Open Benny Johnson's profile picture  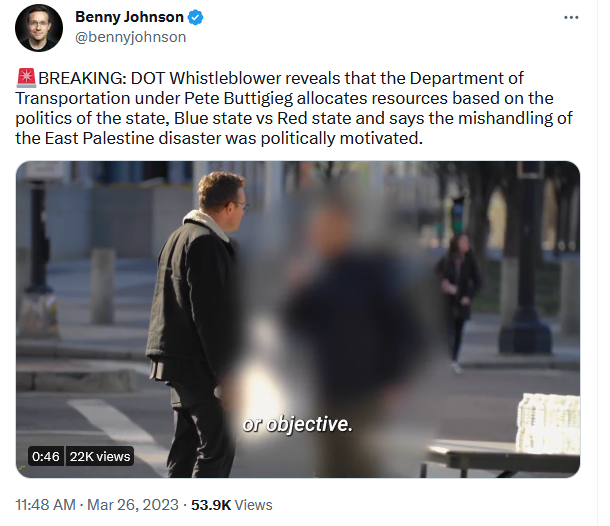[x=39, y=28]
